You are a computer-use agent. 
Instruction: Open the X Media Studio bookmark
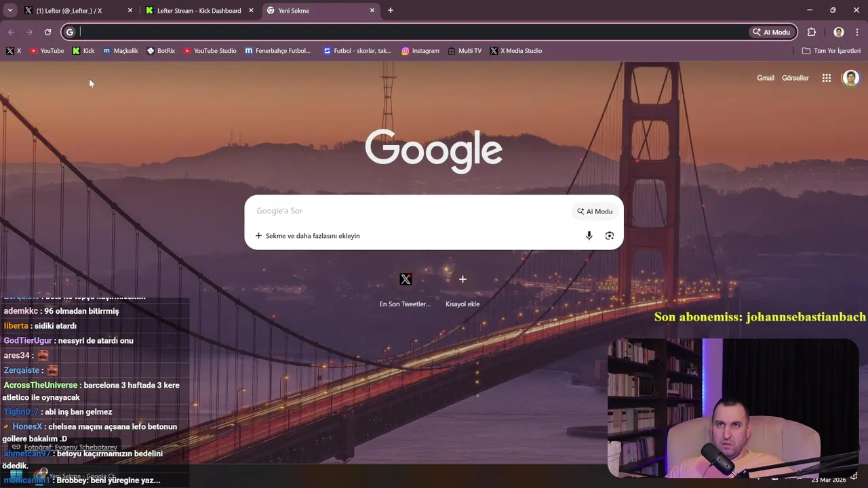pyautogui.click(x=516, y=51)
